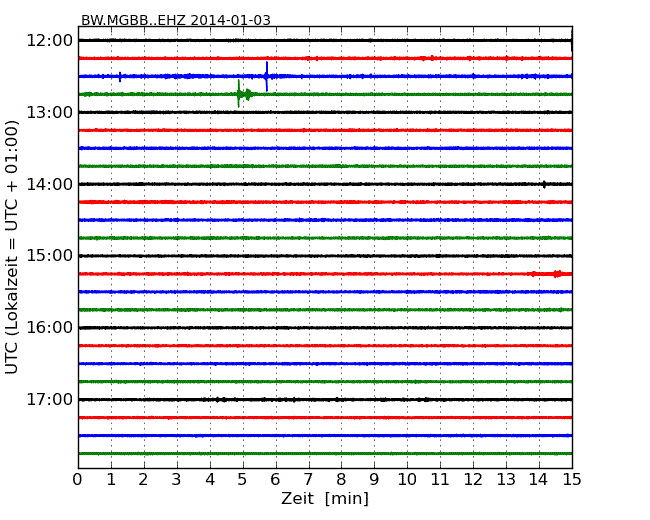The image size is (650, 520).
Task: Click x-axis tick label 4
Action: point(210,480)
